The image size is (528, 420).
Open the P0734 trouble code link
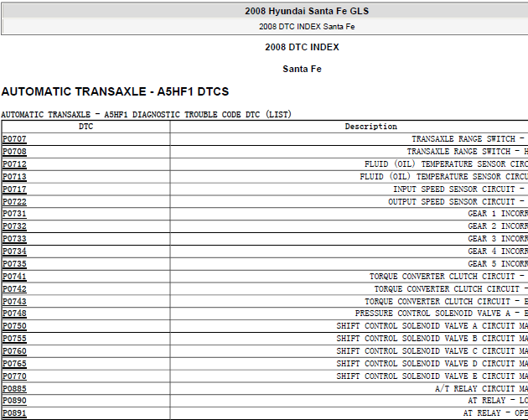(14, 251)
